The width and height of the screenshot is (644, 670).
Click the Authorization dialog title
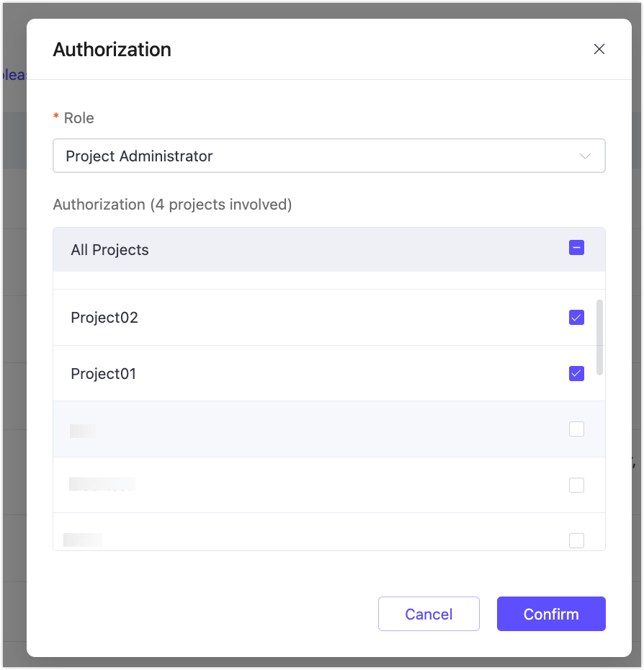tap(112, 49)
